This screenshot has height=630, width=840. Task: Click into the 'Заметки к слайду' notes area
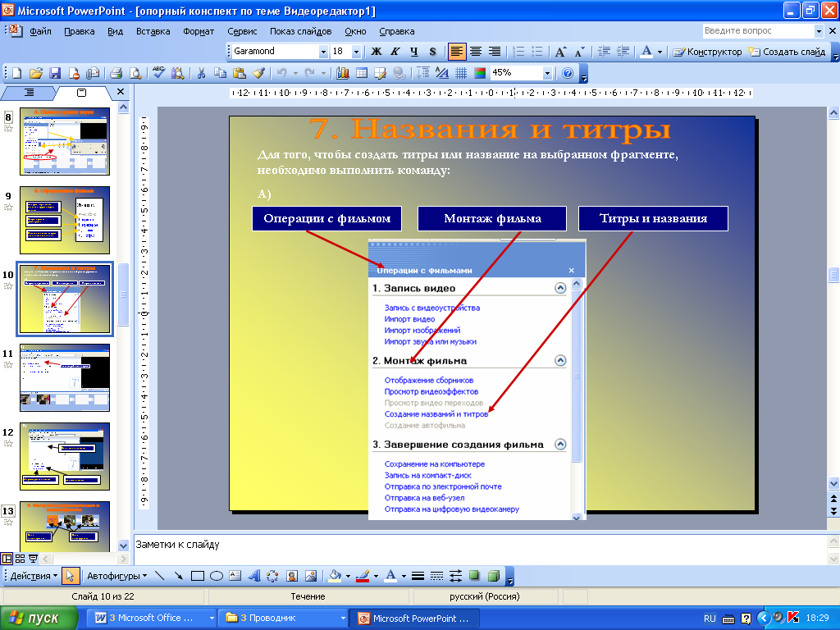tap(479, 549)
